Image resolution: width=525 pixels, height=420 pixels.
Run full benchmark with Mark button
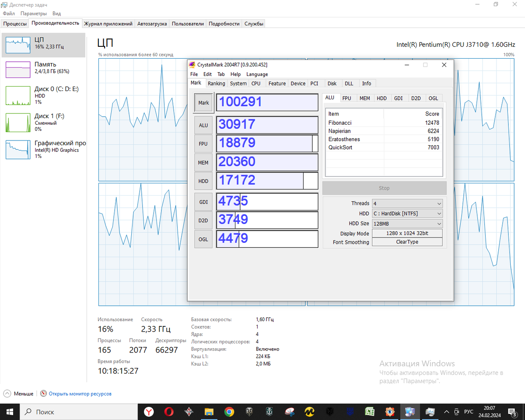pyautogui.click(x=203, y=103)
